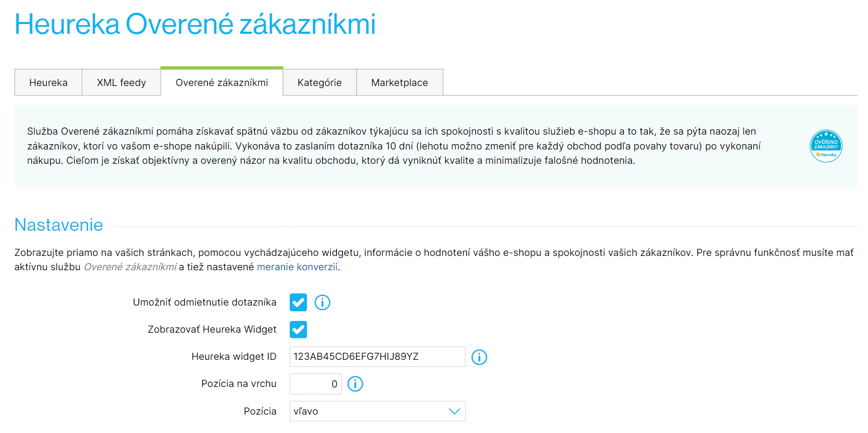This screenshot has width=868, height=433.
Task: Switch to the Marketplace tab
Action: point(399,82)
